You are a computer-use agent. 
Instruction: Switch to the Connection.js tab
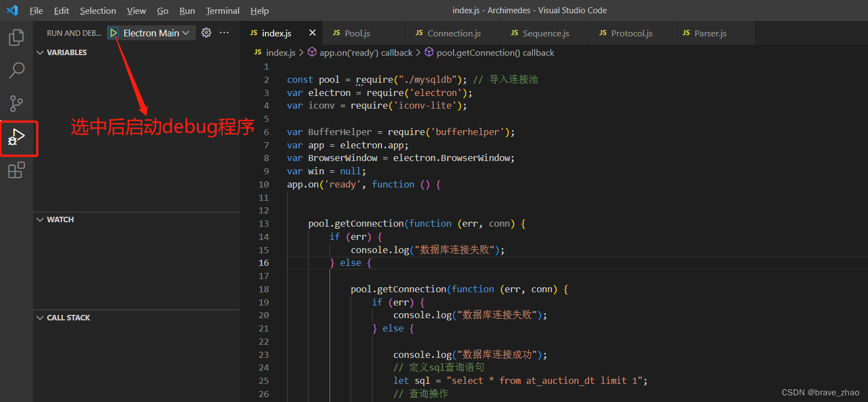(454, 33)
